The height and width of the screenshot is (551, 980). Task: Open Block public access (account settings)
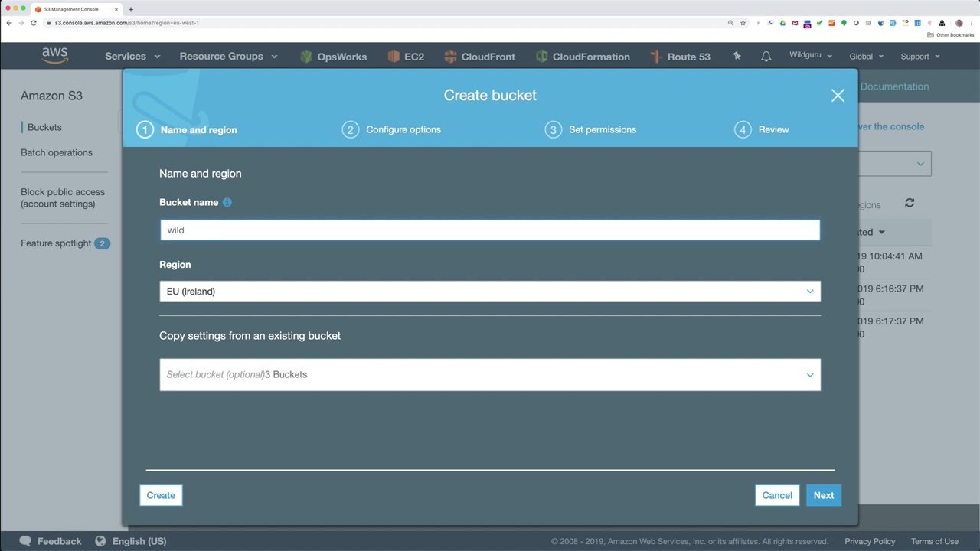click(63, 198)
